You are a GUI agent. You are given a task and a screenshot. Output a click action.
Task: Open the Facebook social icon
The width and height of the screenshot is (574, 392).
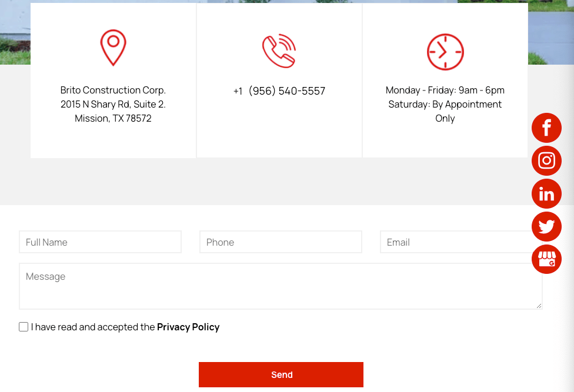click(546, 128)
